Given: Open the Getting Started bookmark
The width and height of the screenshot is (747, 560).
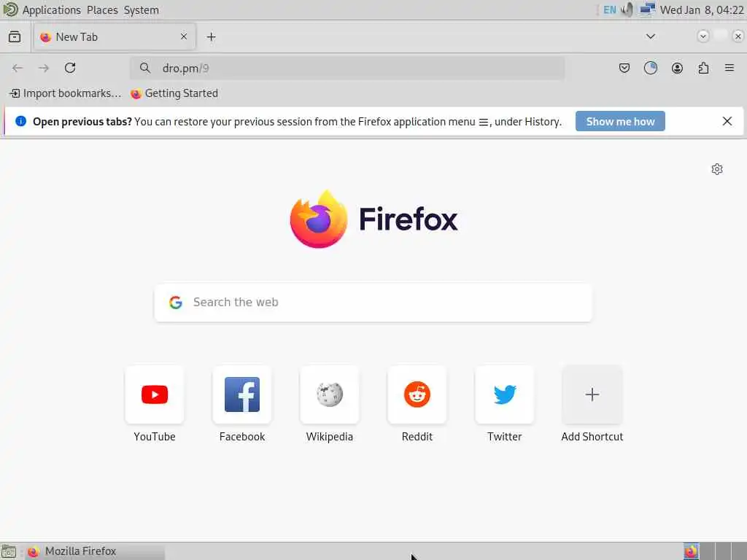Looking at the screenshot, I should click(174, 93).
